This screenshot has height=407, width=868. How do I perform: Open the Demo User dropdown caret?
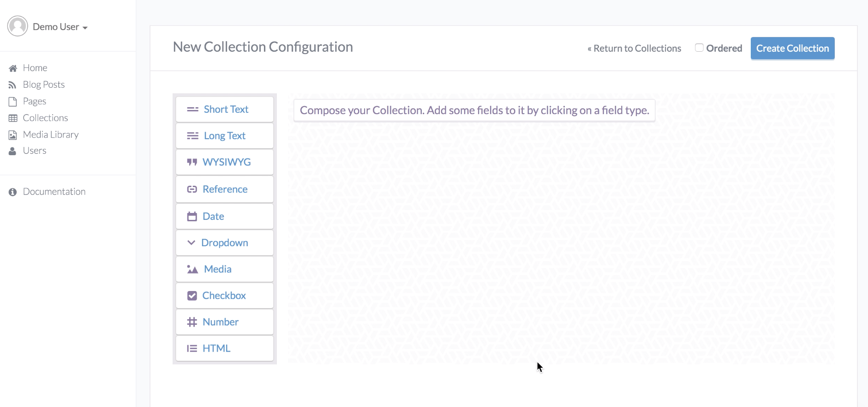point(85,28)
